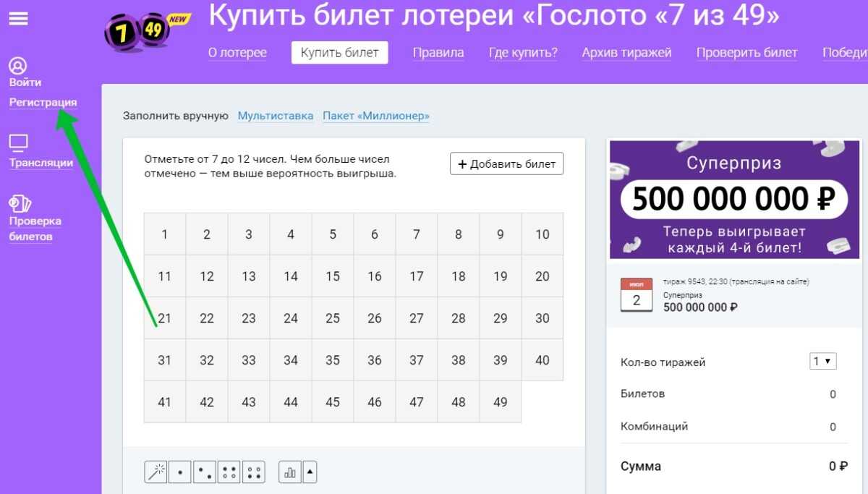Open the О лотерее tab
Image resolution: width=868 pixels, height=494 pixels.
click(237, 53)
